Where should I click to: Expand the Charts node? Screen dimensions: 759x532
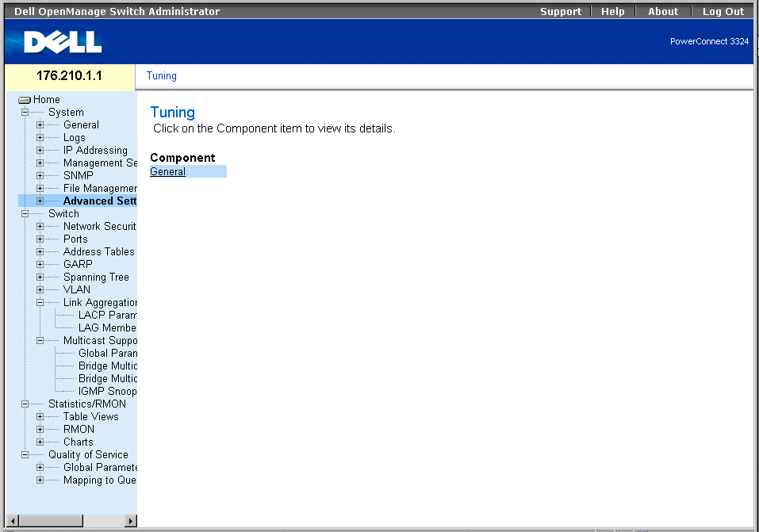point(40,442)
